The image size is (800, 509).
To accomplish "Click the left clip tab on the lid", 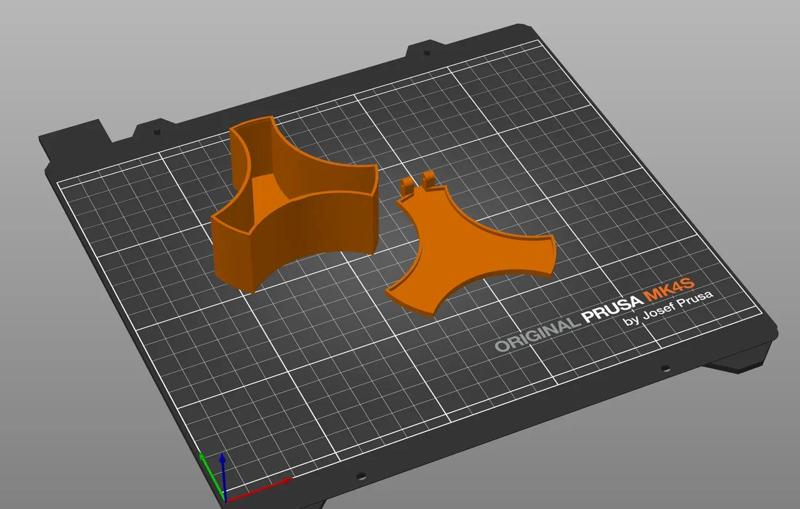I will (x=407, y=186).
